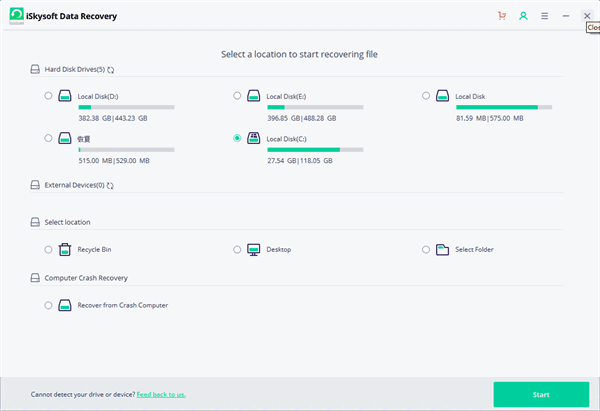
Task: Click the user account icon
Action: point(522,16)
